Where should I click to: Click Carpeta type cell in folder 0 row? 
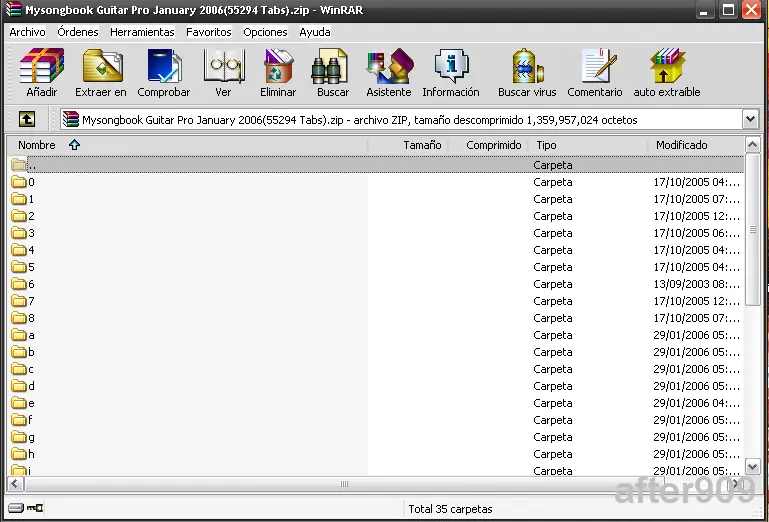(x=553, y=182)
